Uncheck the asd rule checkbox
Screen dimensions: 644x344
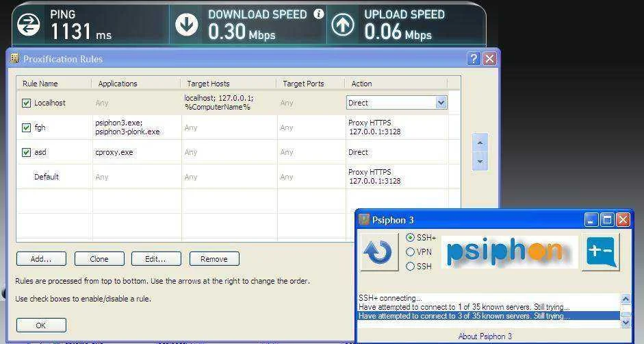pos(26,152)
